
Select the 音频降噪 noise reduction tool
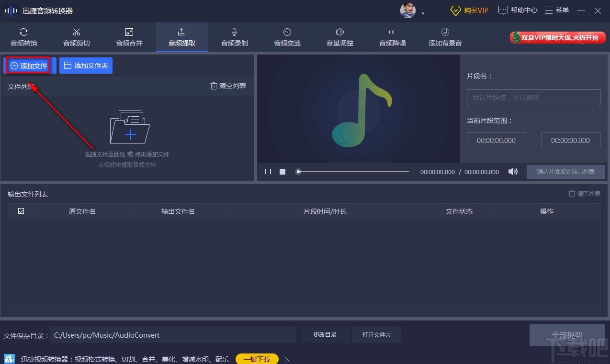(392, 37)
